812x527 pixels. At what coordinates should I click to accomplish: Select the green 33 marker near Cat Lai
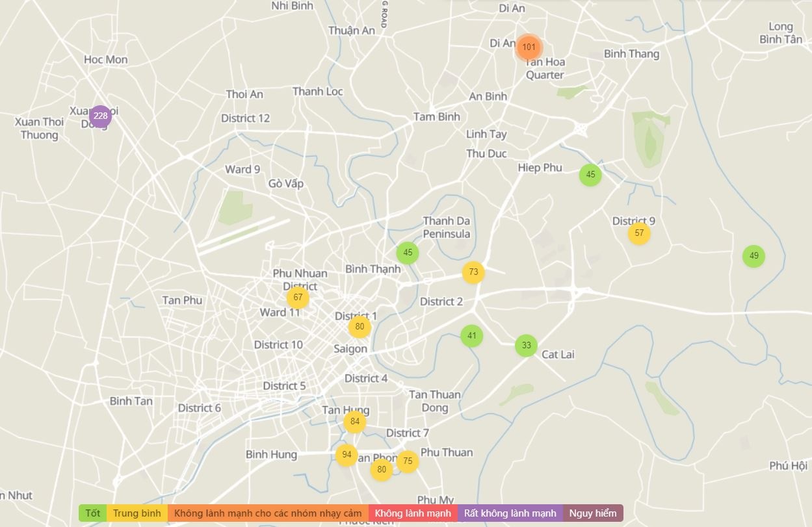526,346
